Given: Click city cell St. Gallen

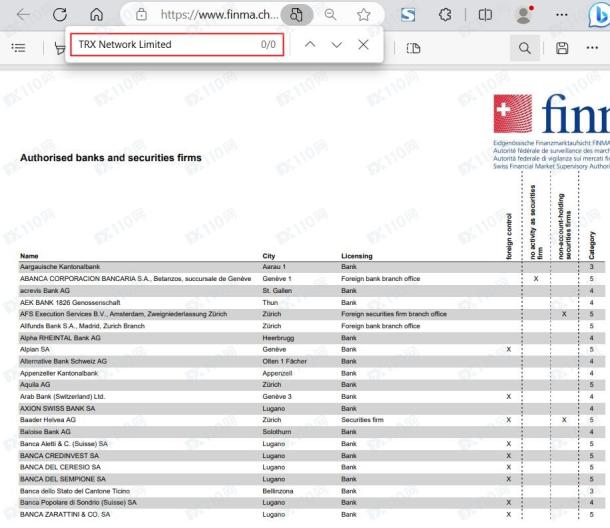Looking at the screenshot, I should tap(277, 290).
